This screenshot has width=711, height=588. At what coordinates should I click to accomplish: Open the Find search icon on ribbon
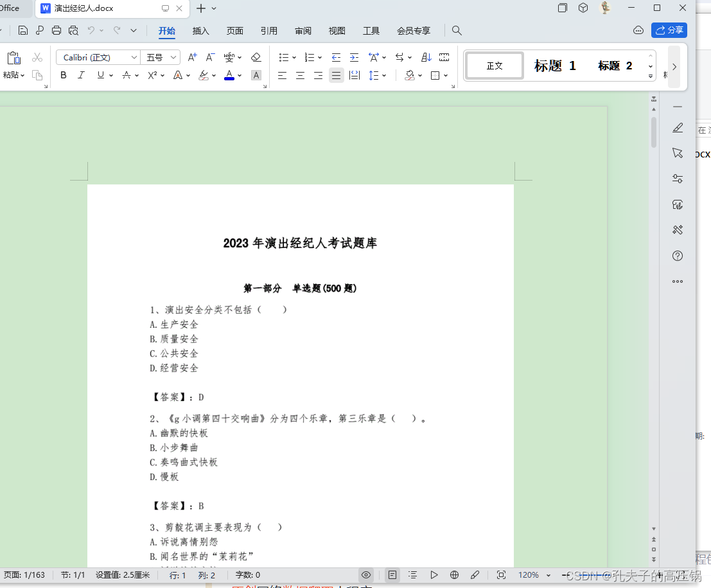click(x=456, y=30)
